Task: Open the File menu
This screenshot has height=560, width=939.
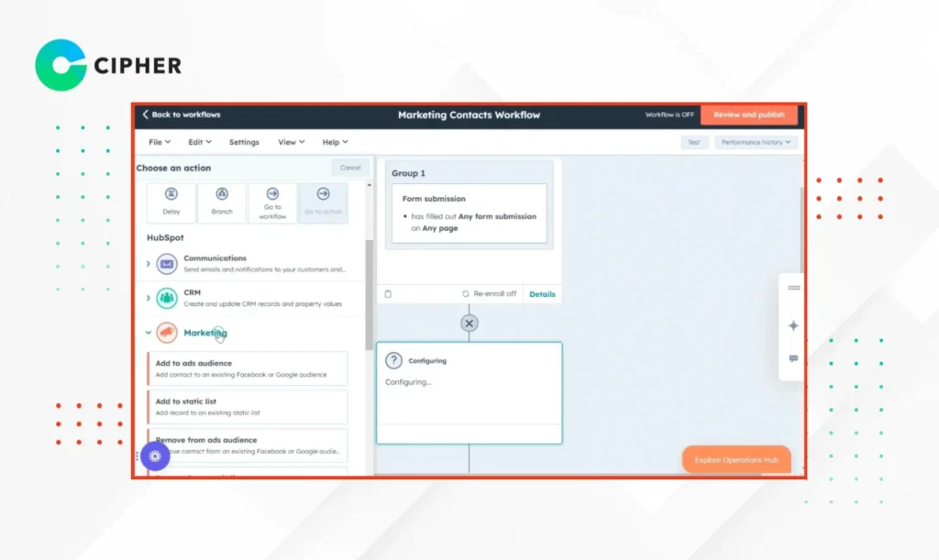Action: (x=158, y=142)
